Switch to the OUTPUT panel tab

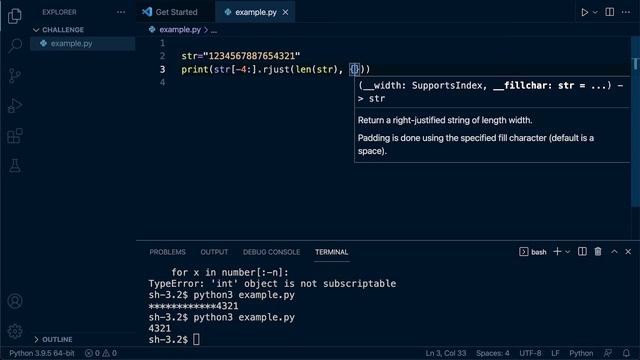[x=214, y=252]
